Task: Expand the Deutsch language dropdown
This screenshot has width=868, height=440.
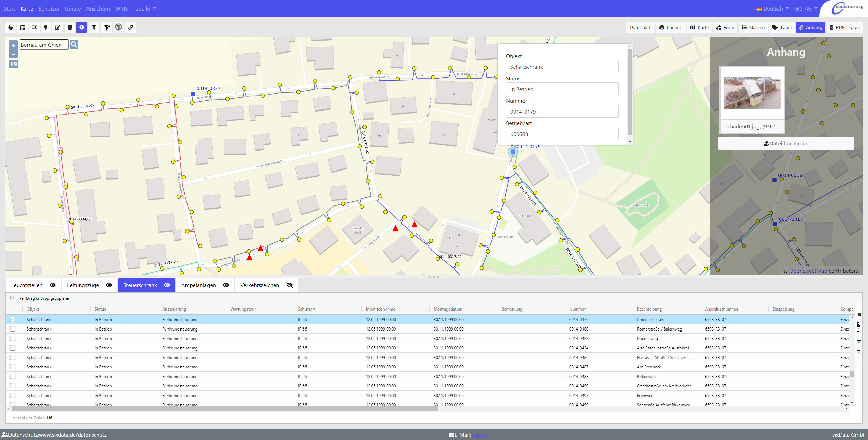Action: coord(772,8)
